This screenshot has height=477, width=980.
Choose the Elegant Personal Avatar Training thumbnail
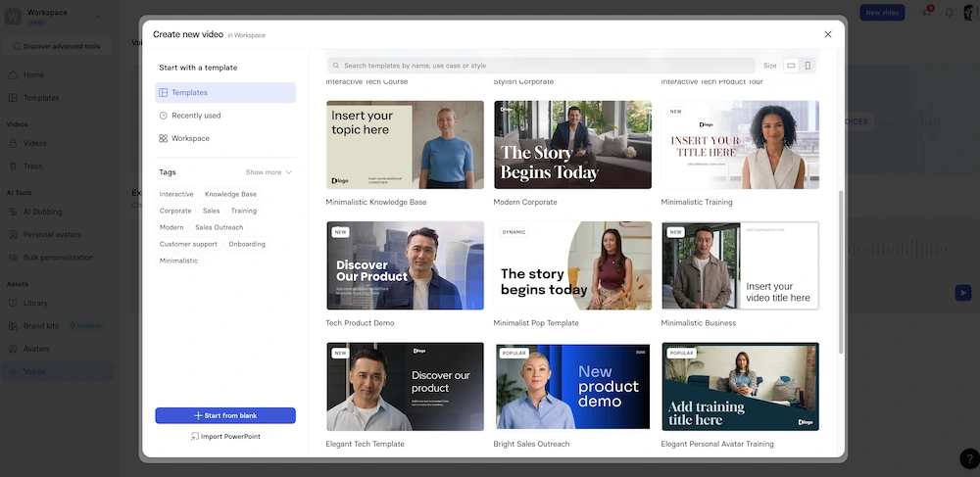click(x=740, y=387)
